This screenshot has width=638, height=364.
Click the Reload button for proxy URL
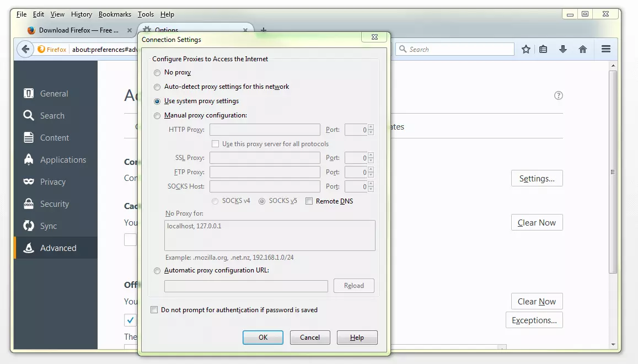353,286
